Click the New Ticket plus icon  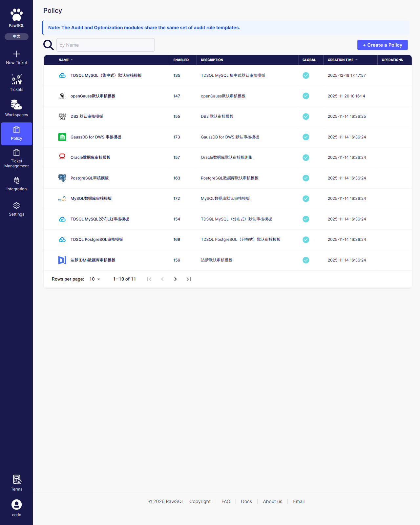point(16,54)
